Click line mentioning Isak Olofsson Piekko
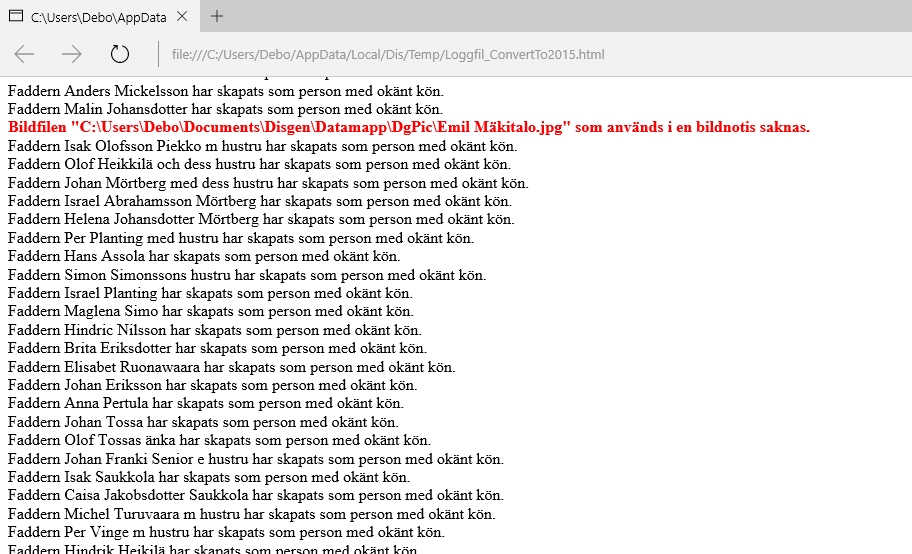912x554 pixels. [262, 146]
